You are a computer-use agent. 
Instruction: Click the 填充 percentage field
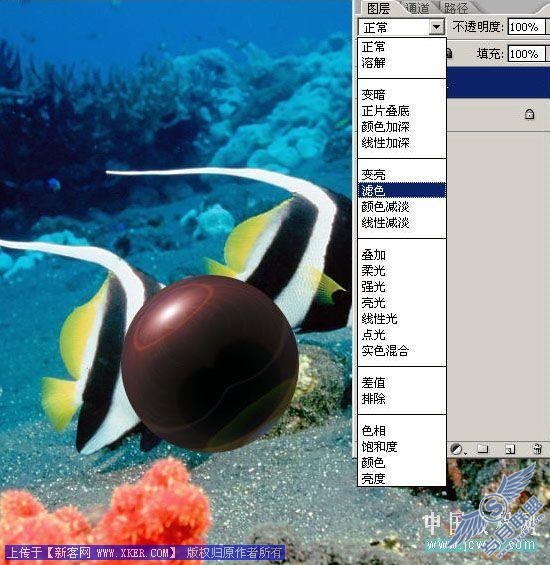[526, 54]
